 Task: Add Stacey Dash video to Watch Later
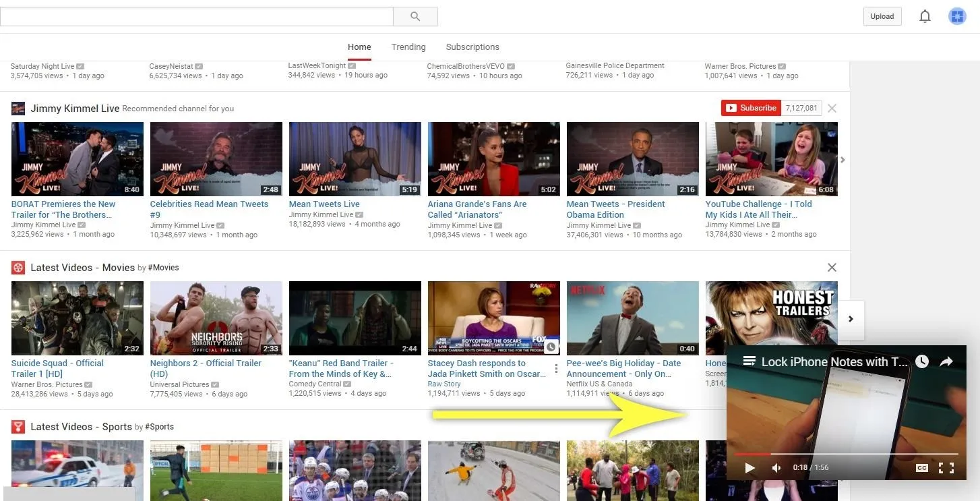tap(551, 347)
